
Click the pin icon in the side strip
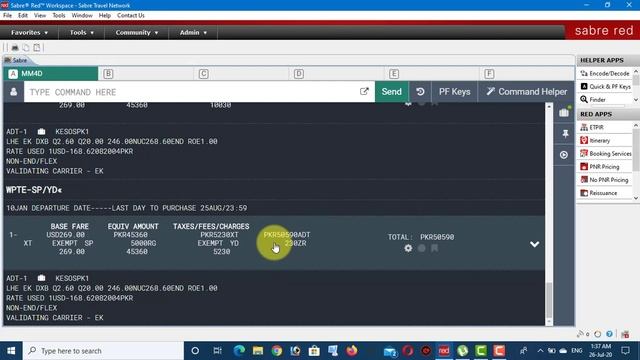pyautogui.click(x=565, y=134)
